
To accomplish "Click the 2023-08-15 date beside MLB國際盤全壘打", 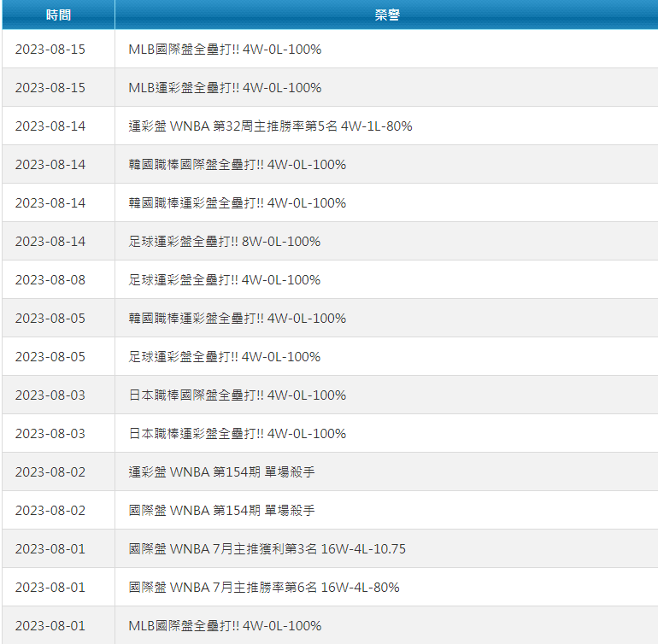I will point(50,50).
